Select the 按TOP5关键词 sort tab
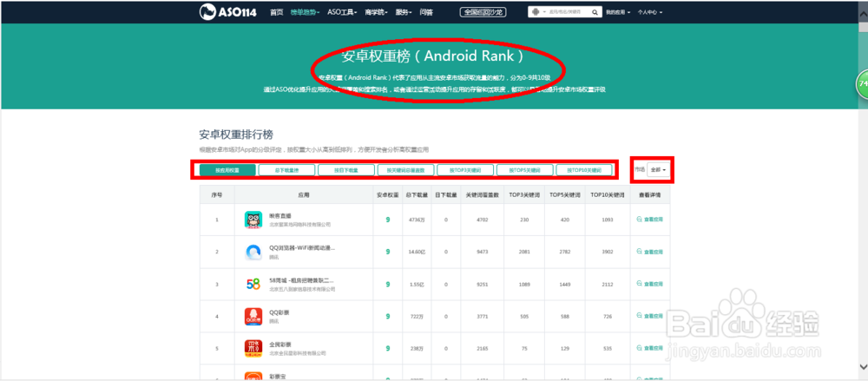 coord(525,170)
